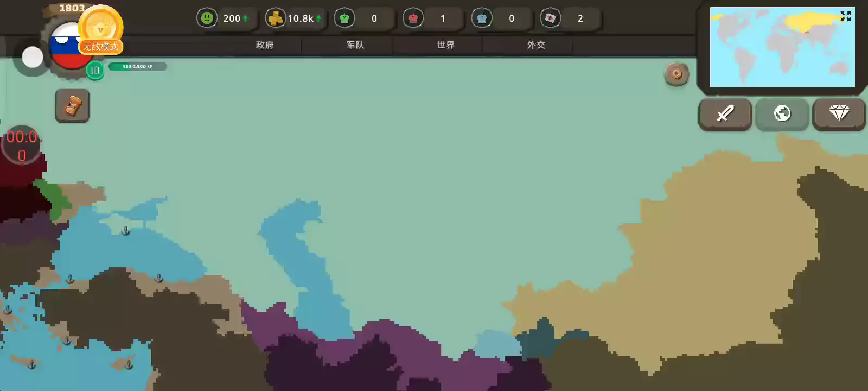Click the flag card counter icon
868x391 pixels.
point(550,18)
